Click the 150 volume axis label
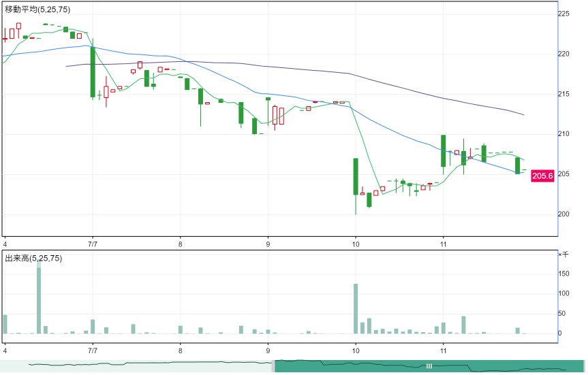 [563, 274]
